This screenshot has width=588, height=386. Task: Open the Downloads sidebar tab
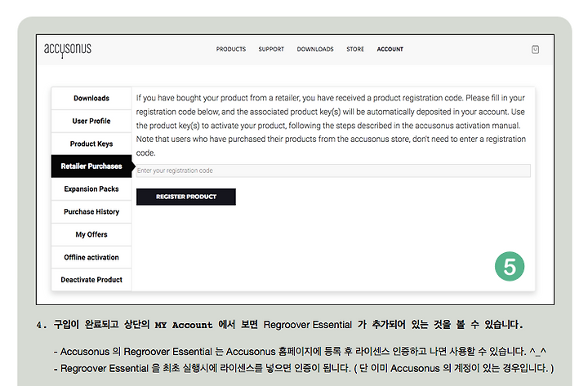(x=91, y=98)
